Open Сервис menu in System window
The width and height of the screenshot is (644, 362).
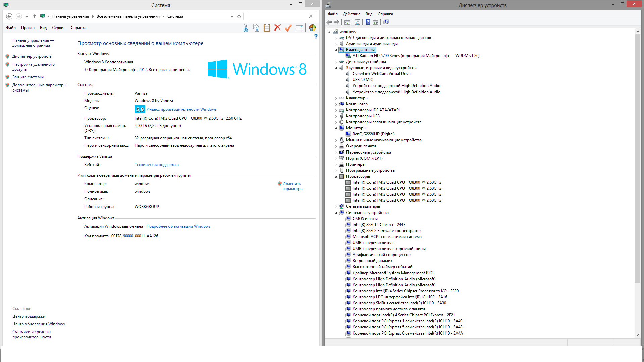pos(59,28)
